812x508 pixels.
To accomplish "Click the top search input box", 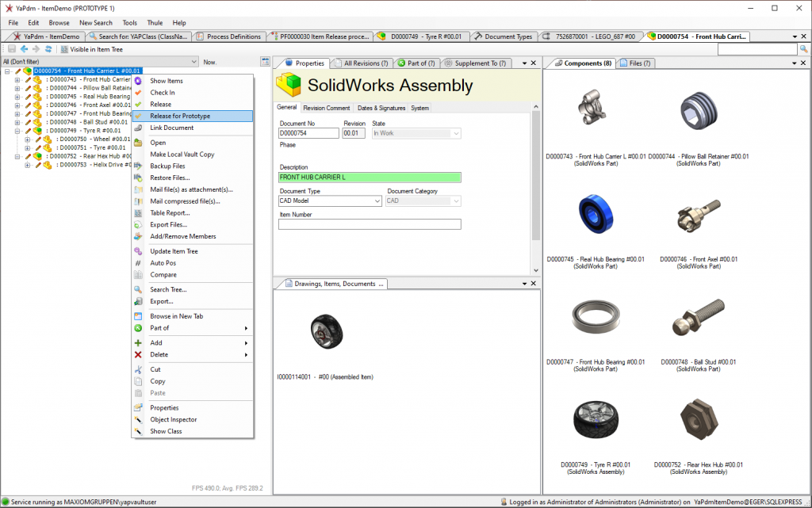I will [757, 49].
